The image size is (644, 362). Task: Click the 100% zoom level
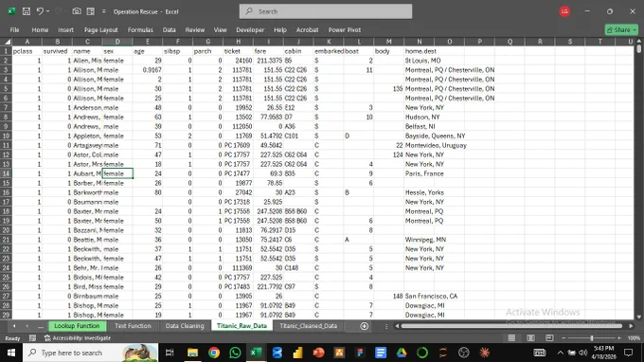click(x=634, y=338)
